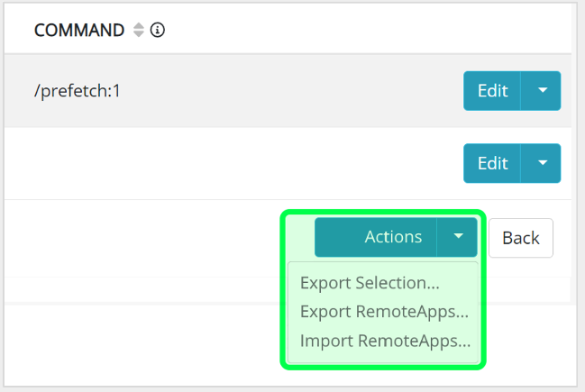Click the blank panel area below the table

[144, 347]
